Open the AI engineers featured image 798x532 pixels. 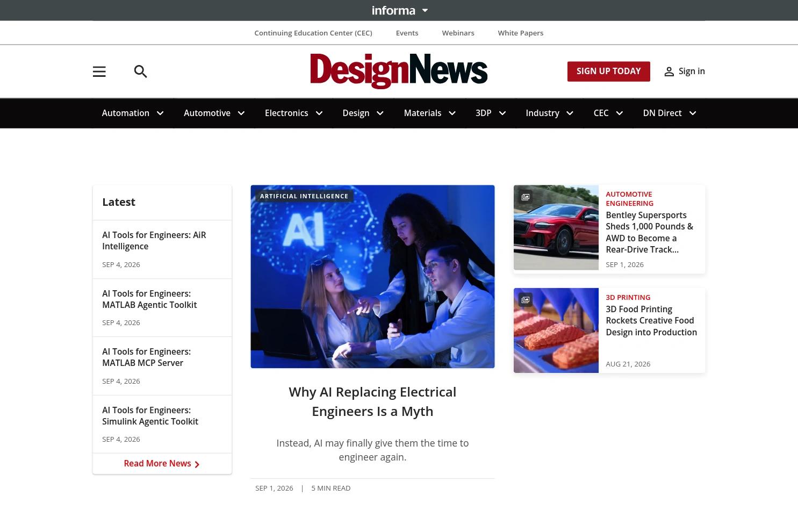click(x=372, y=277)
